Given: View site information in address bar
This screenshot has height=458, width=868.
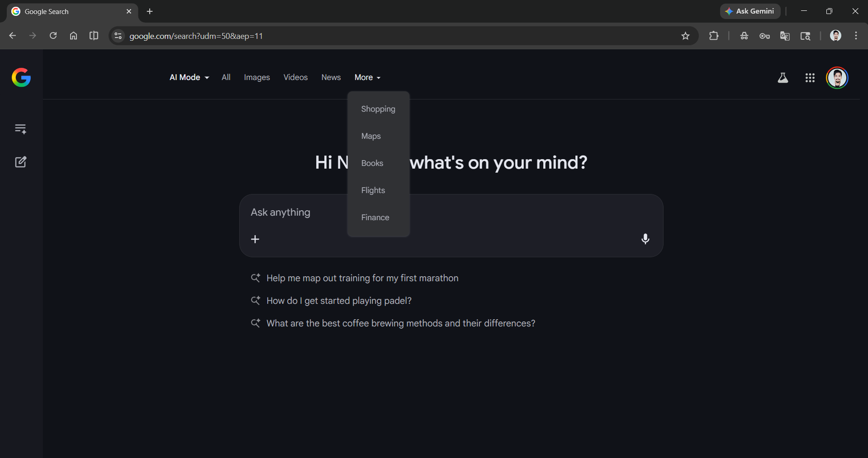Looking at the screenshot, I should tap(118, 36).
